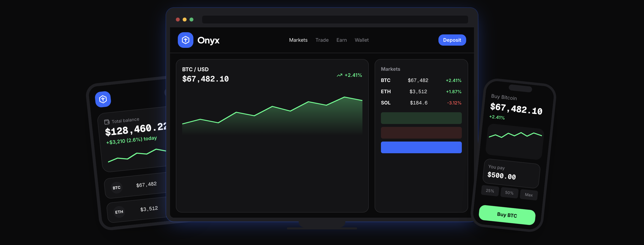This screenshot has height=245, width=644.
Task: Click the blue bar in the Markets panel
Action: [x=421, y=147]
